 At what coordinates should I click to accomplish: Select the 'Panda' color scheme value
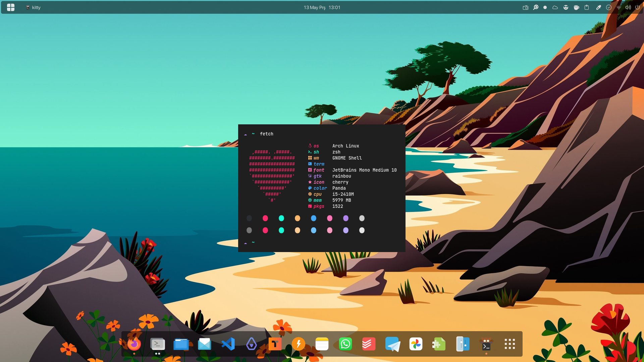click(x=339, y=188)
